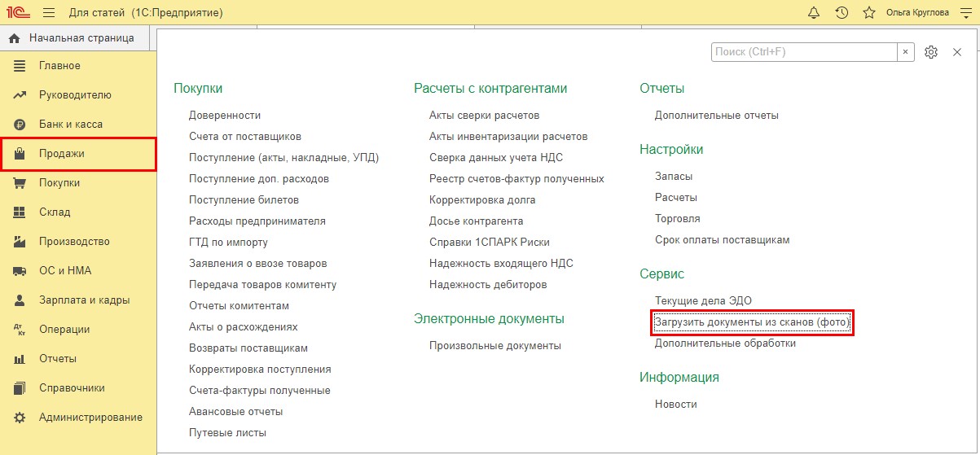The image size is (980, 455).
Task: Open the Зарплата и кадры section
Action: click(x=84, y=300)
